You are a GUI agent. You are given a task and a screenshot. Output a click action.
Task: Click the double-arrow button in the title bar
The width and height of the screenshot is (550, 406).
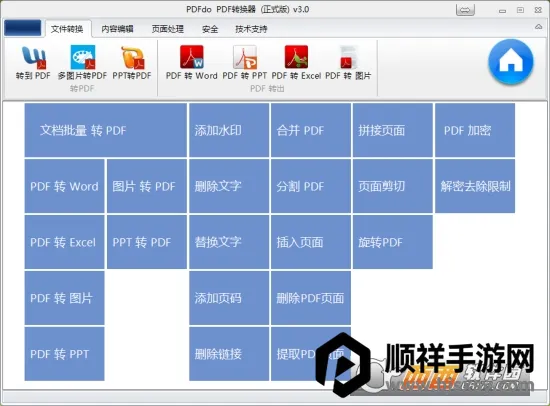(x=465, y=10)
